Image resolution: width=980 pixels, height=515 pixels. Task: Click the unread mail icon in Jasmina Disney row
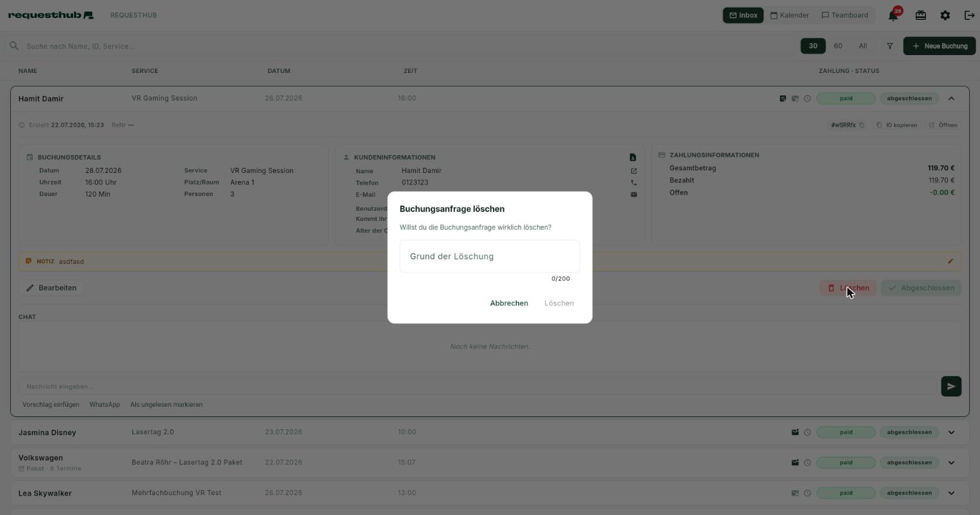click(795, 432)
